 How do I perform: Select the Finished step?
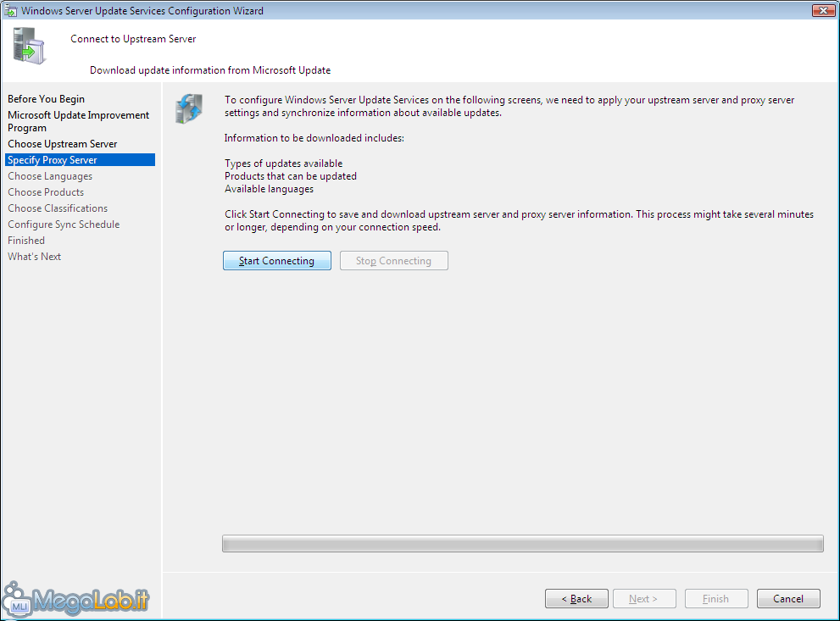coord(26,241)
